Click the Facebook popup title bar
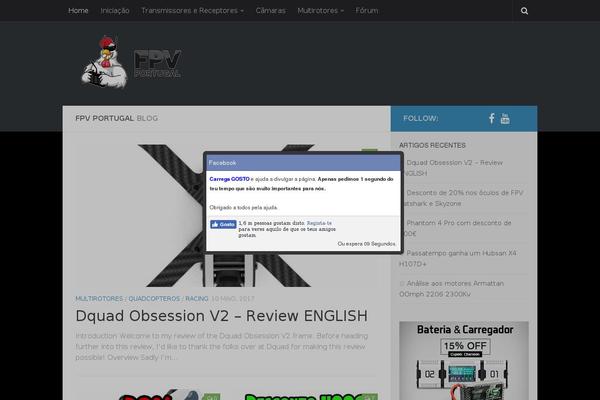The height and width of the screenshot is (400, 600). (303, 163)
